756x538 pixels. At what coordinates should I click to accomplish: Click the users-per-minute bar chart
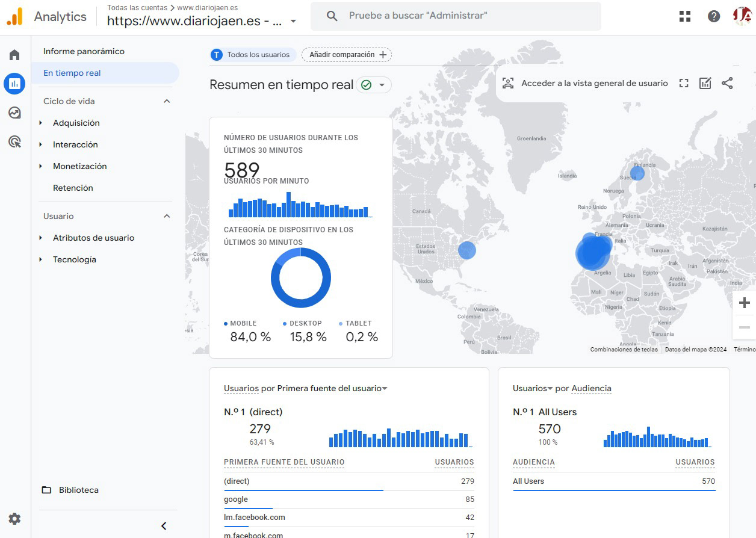[300, 205]
